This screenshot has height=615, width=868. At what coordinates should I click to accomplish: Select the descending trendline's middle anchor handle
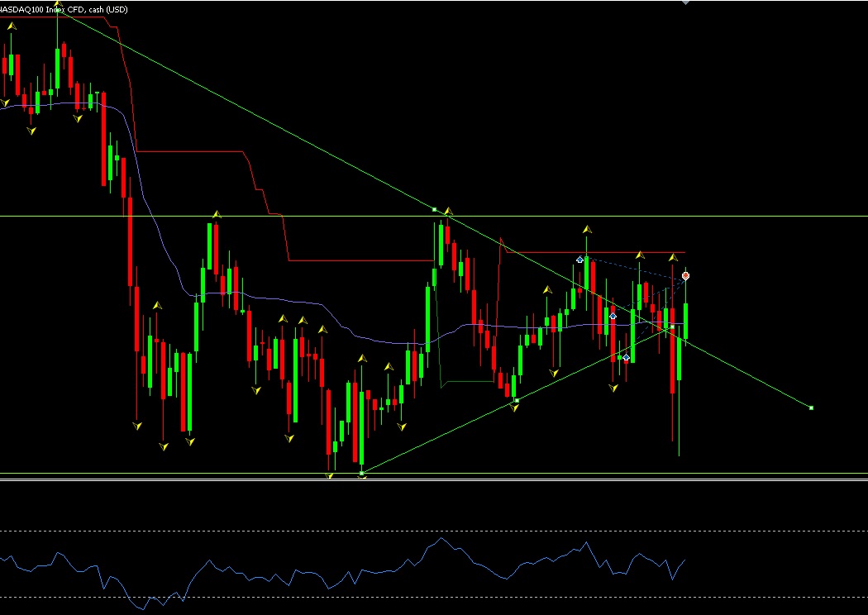coord(435,209)
